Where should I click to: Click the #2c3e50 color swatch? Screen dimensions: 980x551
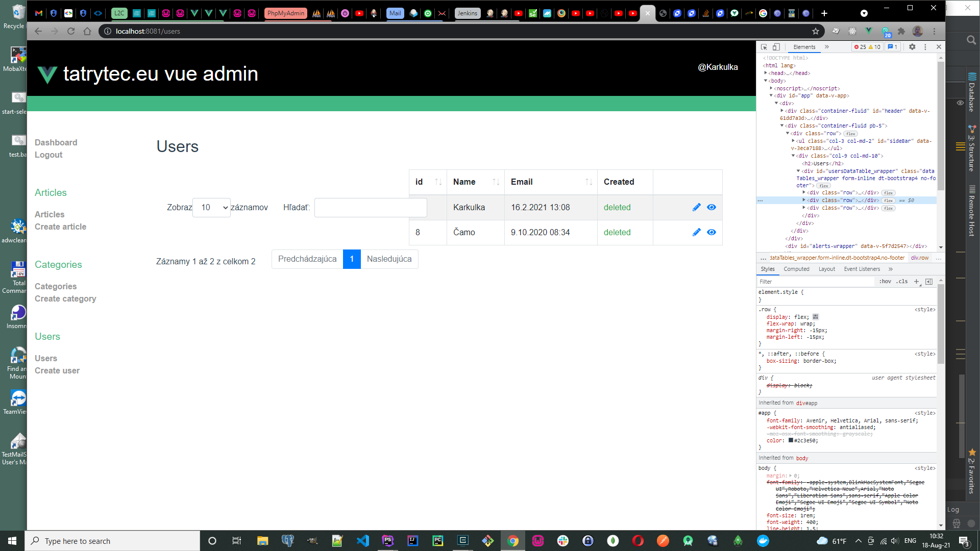pos(791,440)
